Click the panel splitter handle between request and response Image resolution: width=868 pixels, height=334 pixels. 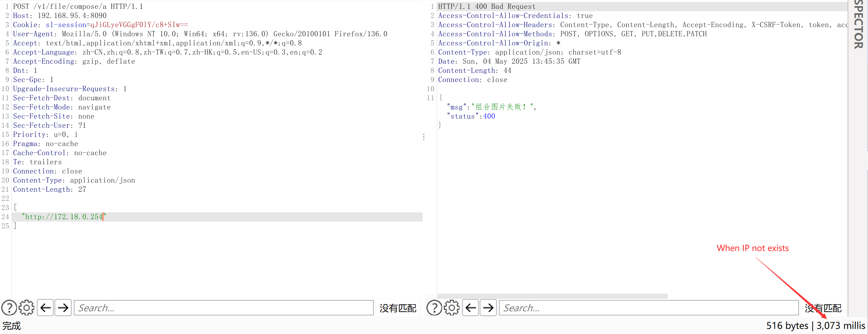424,137
